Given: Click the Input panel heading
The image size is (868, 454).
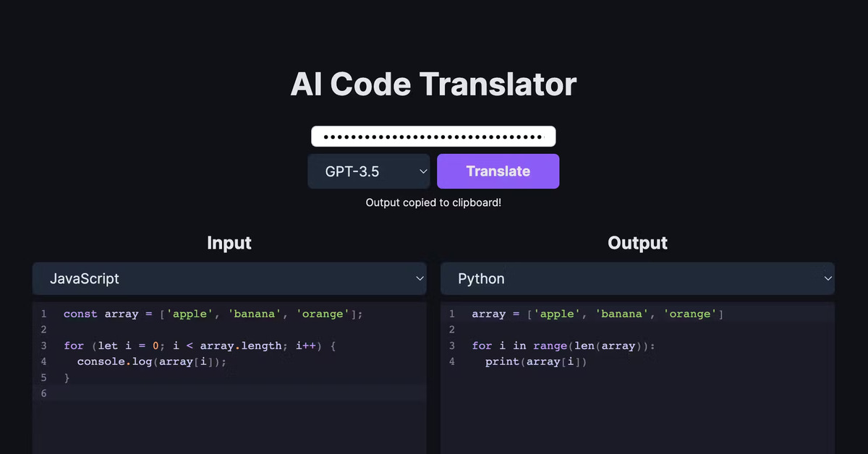Looking at the screenshot, I should tap(229, 243).
